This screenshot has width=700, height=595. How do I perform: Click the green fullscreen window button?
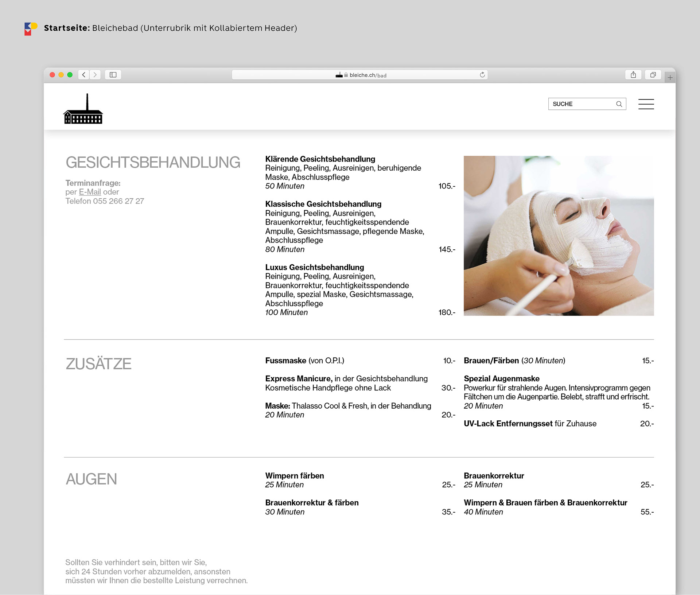pyautogui.click(x=70, y=75)
